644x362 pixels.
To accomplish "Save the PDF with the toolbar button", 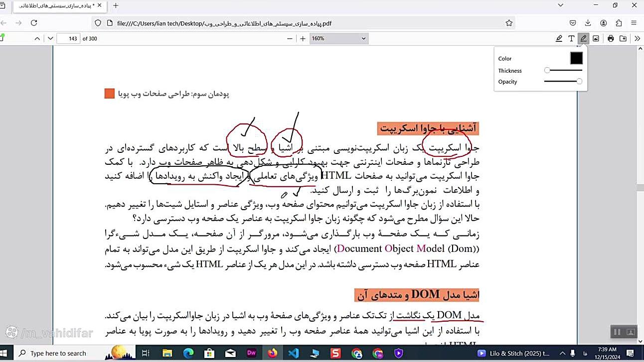I will tap(623, 38).
